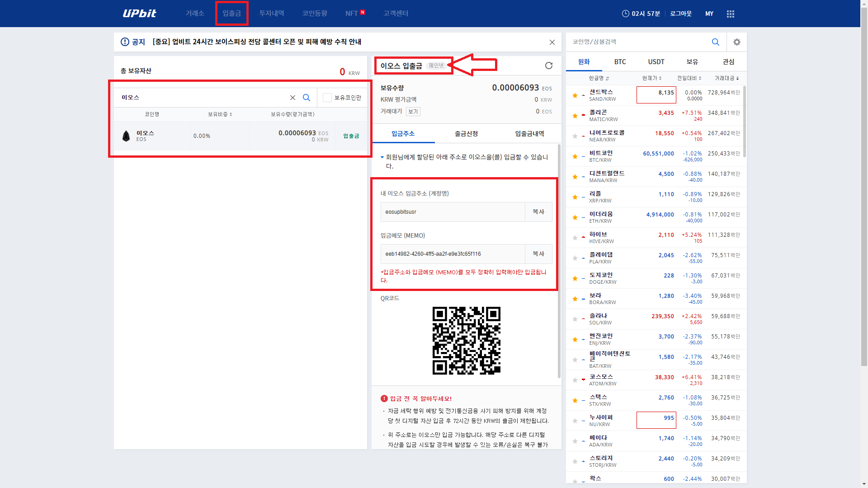Click magnifier icon in asset search box
The height and width of the screenshot is (488, 868).
(307, 98)
